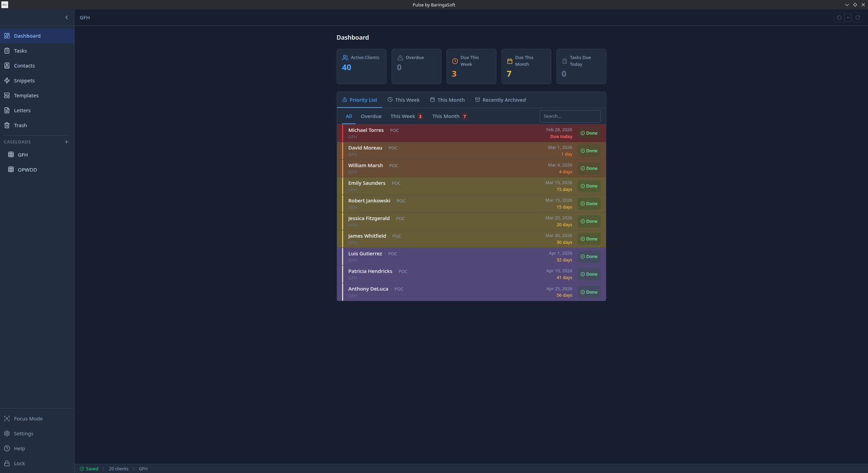Click the priority list search field
Viewport: 868px width, 473px height.
click(x=570, y=116)
